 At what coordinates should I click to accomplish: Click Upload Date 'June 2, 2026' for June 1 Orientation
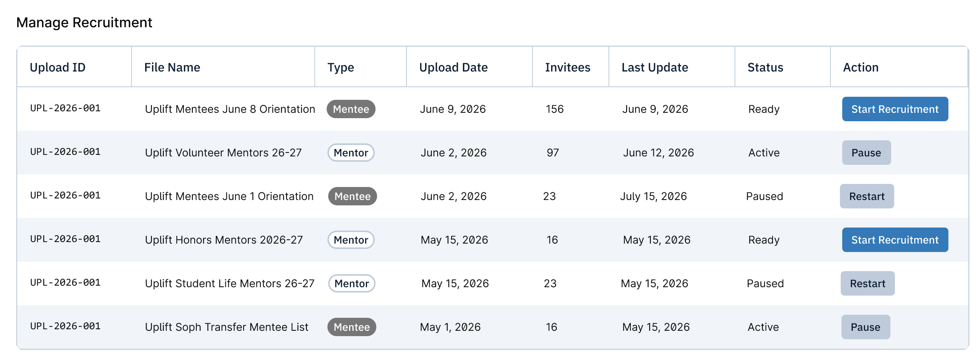coord(454,196)
